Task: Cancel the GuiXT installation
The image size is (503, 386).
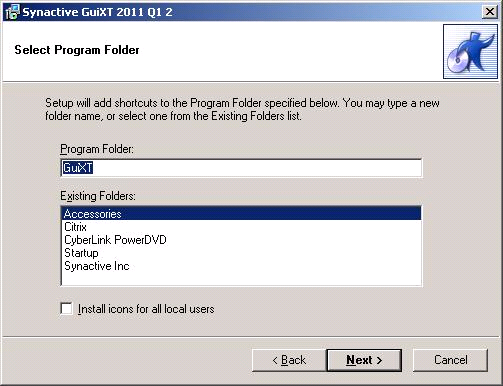Action: pyautogui.click(x=450, y=360)
